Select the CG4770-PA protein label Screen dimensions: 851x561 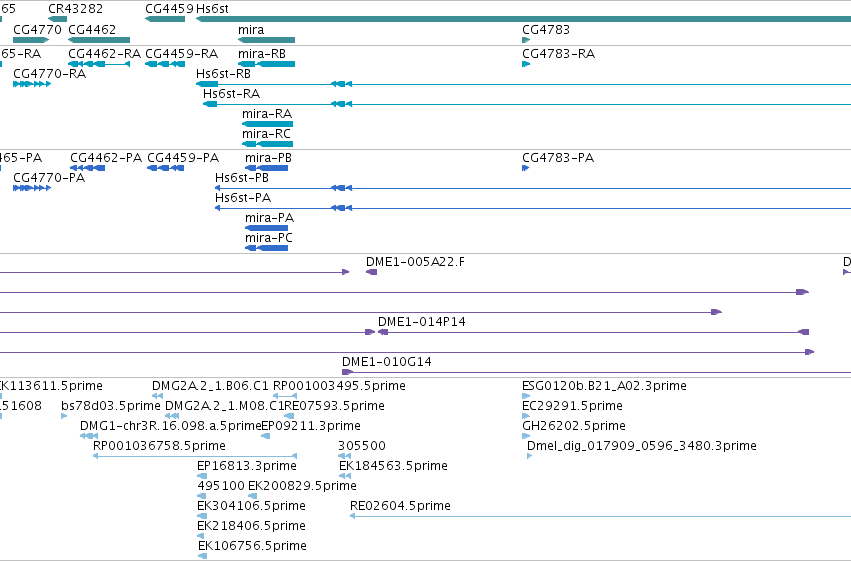point(49,178)
